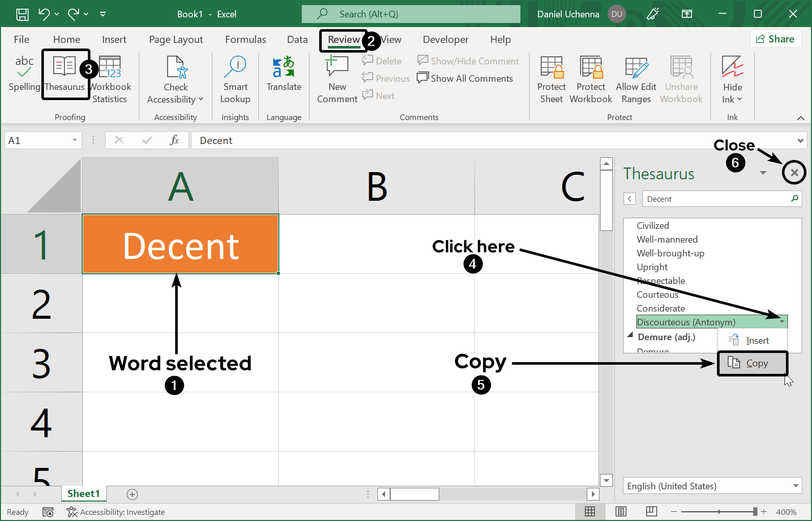Image resolution: width=812 pixels, height=521 pixels.
Task: Switch to Page Break Preview view
Action: click(651, 511)
